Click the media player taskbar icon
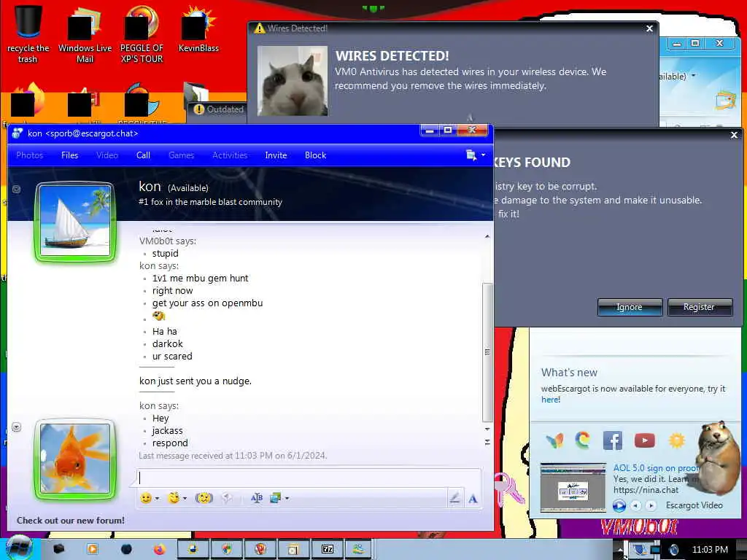The height and width of the screenshot is (560, 747). tap(93, 550)
